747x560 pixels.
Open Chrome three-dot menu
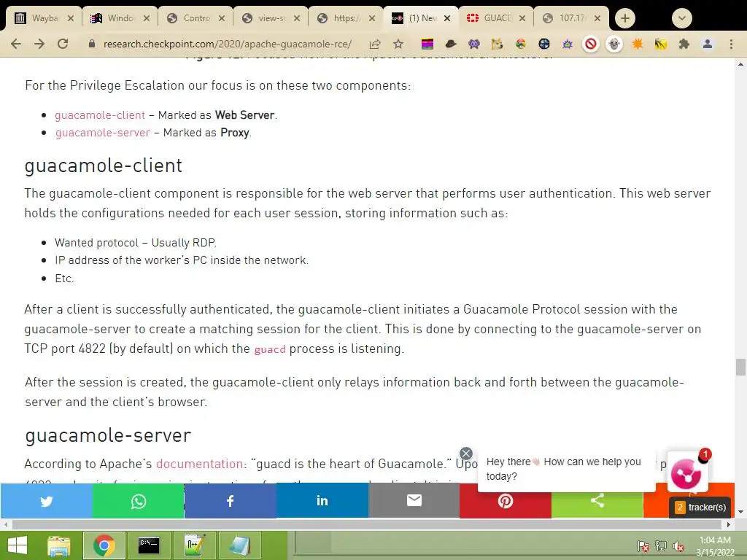click(731, 44)
